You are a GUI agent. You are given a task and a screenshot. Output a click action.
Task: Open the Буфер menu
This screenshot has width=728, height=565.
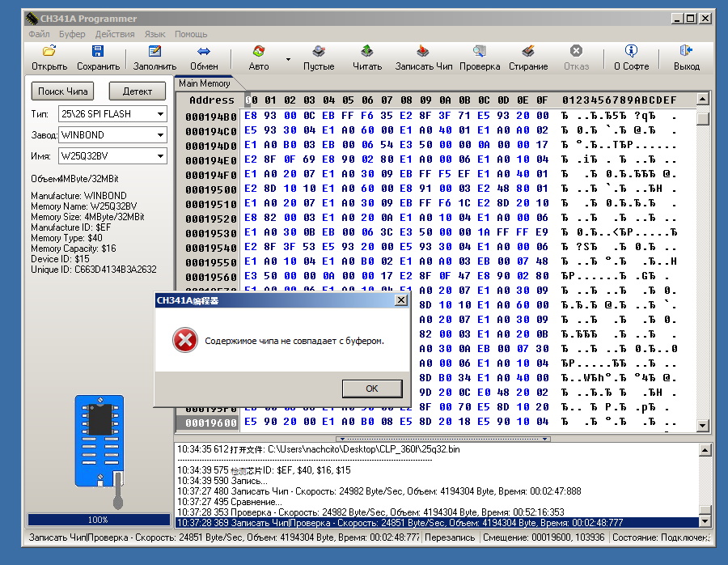(72, 34)
